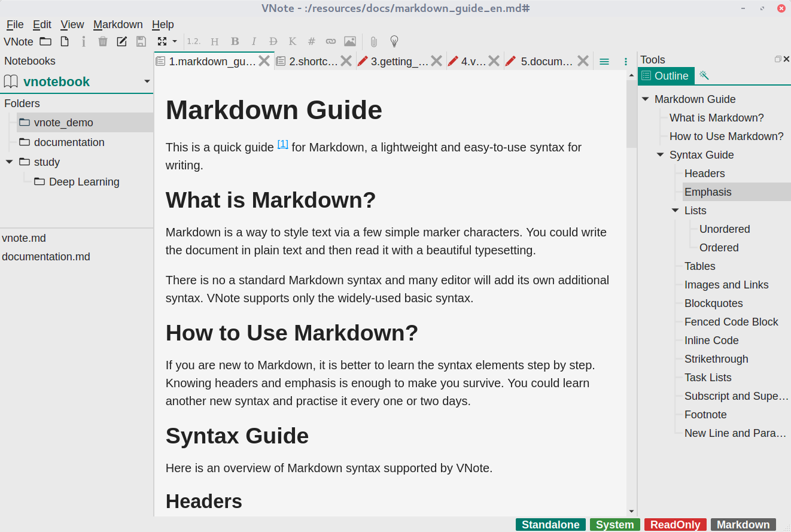
Task: Open the vnotebook selection dropdown
Action: (x=147, y=81)
